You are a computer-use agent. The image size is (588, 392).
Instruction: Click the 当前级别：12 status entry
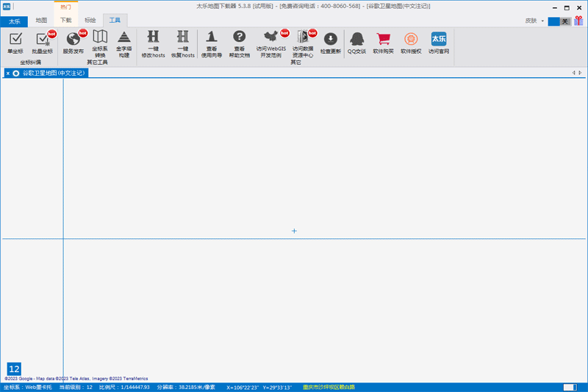tap(76, 387)
